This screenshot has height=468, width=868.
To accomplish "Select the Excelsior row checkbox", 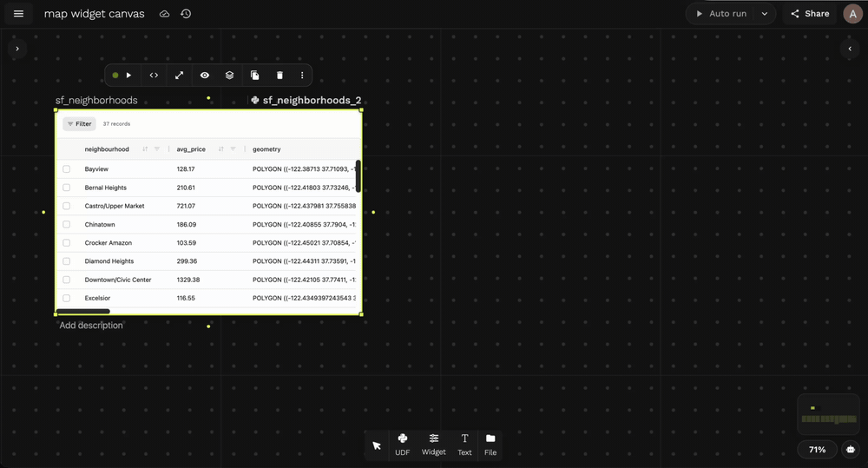I will click(x=67, y=298).
